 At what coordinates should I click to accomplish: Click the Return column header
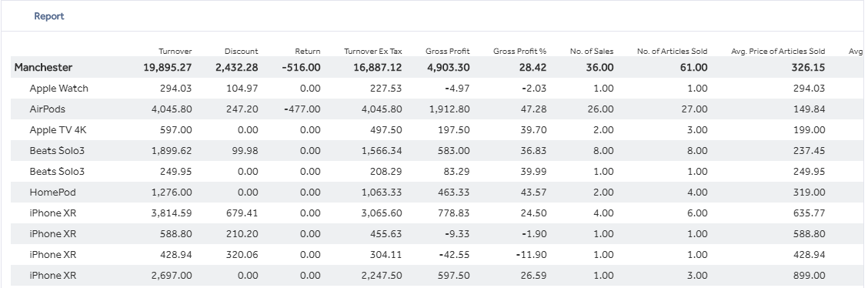tap(307, 51)
